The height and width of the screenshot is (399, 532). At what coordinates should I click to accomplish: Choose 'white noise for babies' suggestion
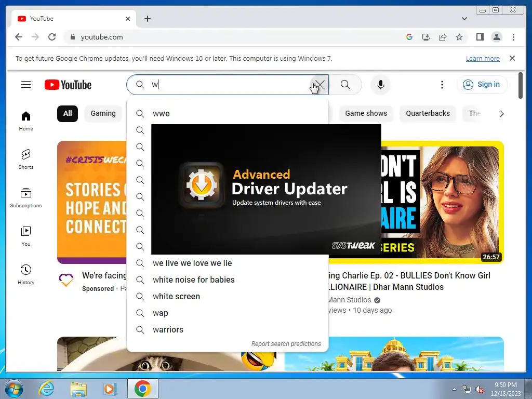coord(228,280)
